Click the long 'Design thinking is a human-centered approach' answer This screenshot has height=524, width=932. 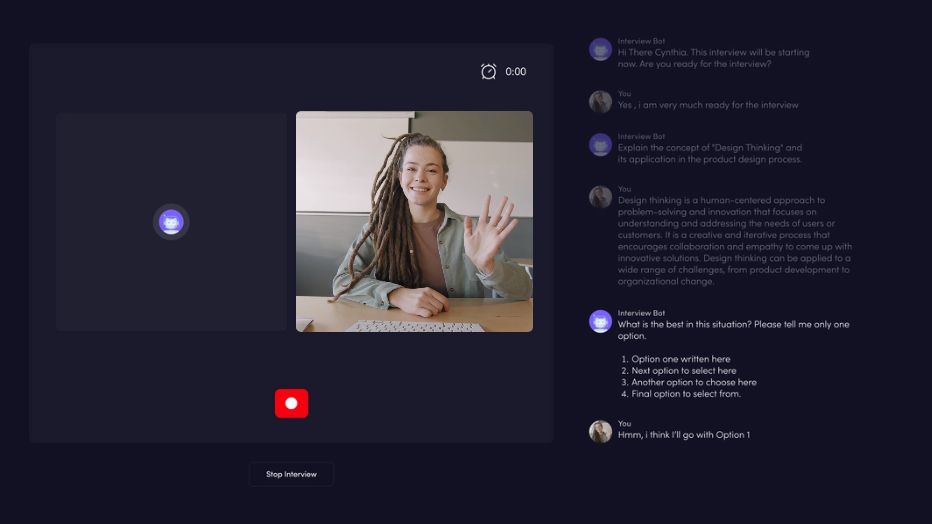tap(735, 241)
